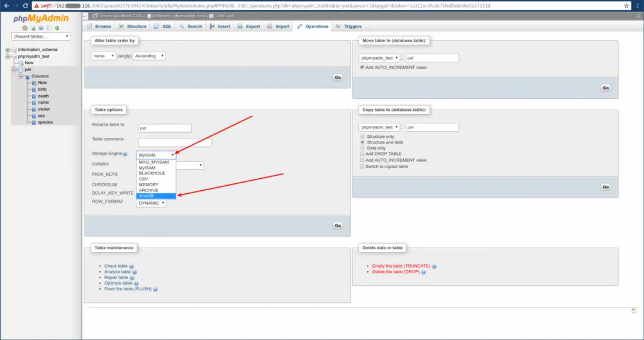This screenshot has width=644, height=340.
Task: Click Empty the table (TRUNCATE) link
Action: pos(401,266)
